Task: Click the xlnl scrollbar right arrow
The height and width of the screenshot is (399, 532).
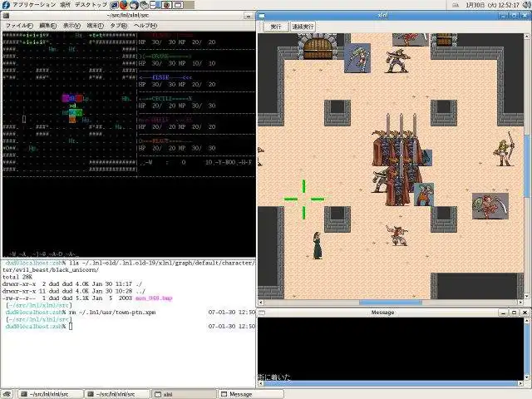Action: coord(521,303)
